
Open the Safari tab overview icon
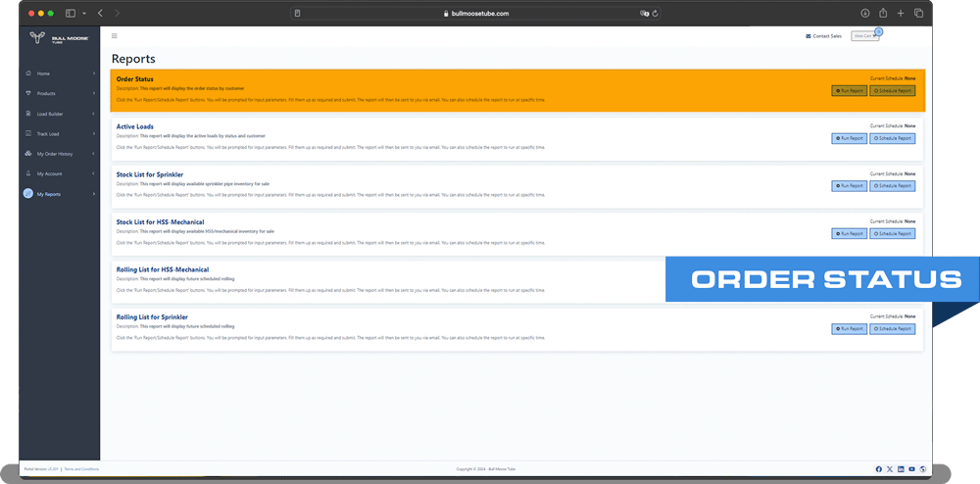pyautogui.click(x=918, y=14)
